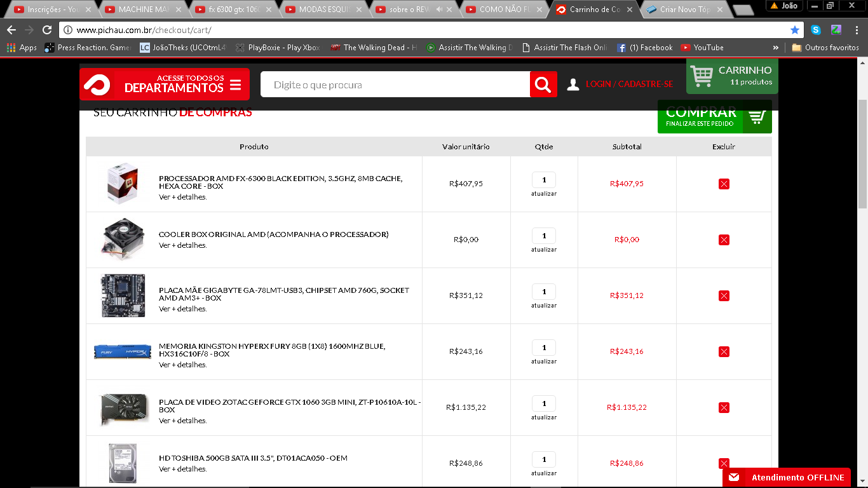This screenshot has width=868, height=488.
Task: Delete the Cooler Box Original AMD row
Action: (724, 240)
